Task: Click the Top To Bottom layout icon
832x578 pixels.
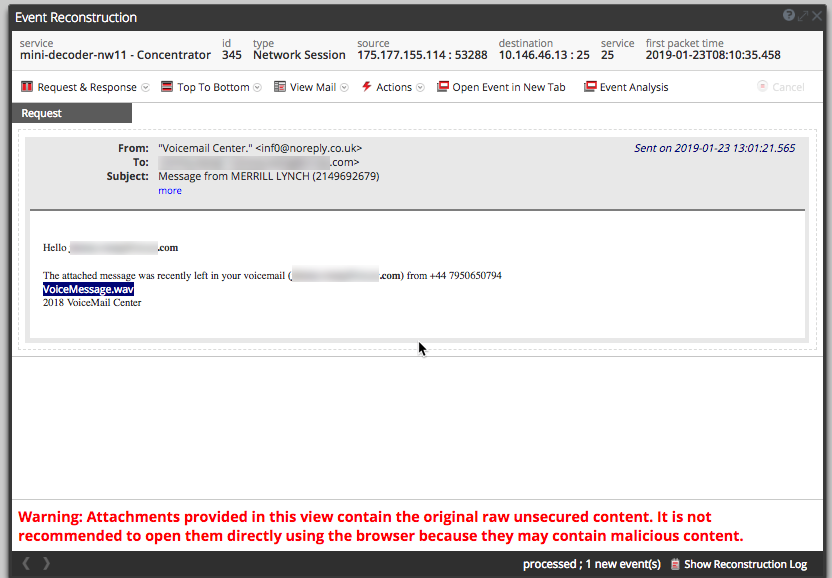Action: (x=167, y=87)
